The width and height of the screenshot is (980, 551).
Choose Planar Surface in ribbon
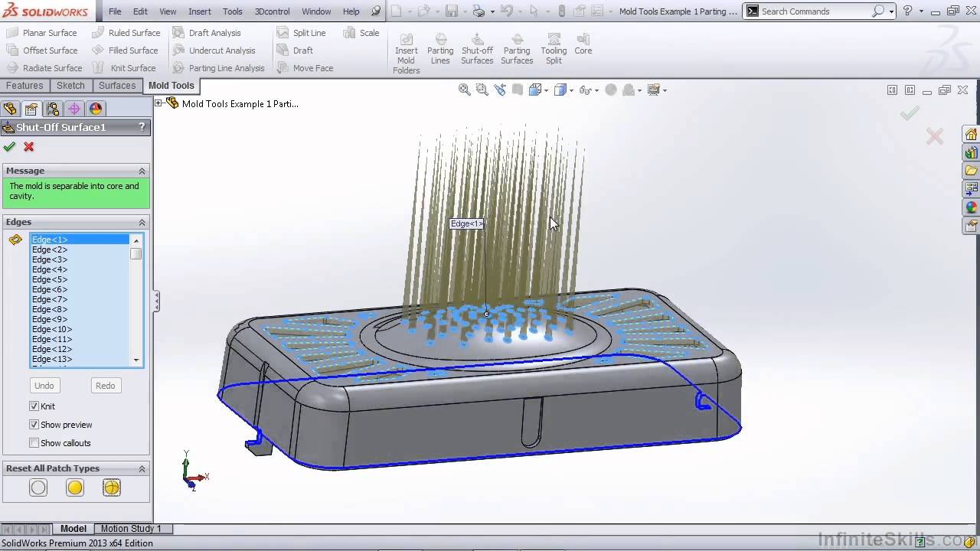pyautogui.click(x=41, y=33)
